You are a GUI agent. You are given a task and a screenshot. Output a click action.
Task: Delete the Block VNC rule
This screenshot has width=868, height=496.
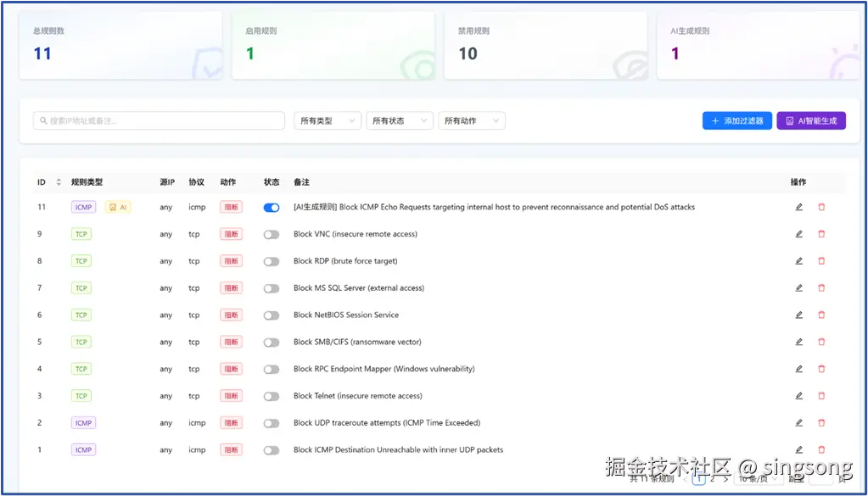(x=821, y=234)
